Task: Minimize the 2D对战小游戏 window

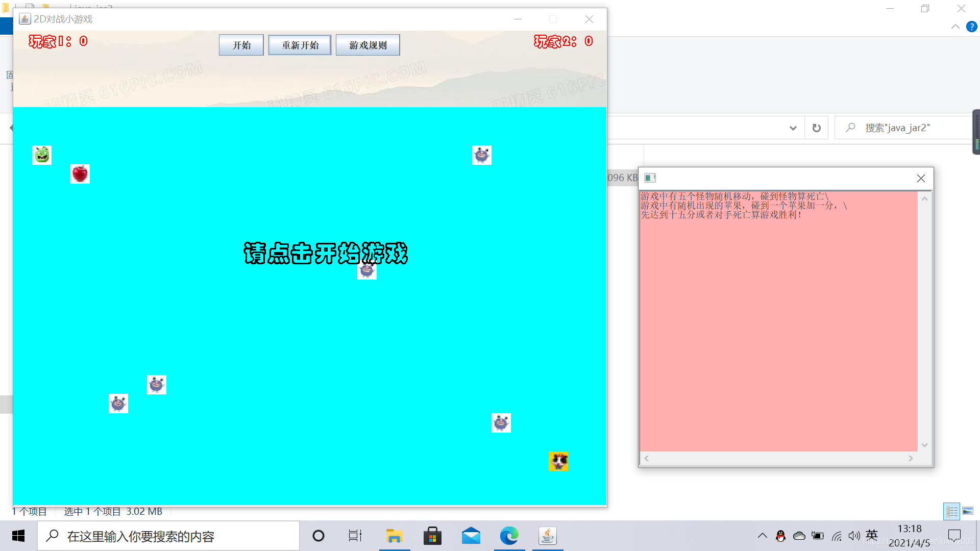Action: point(518,19)
